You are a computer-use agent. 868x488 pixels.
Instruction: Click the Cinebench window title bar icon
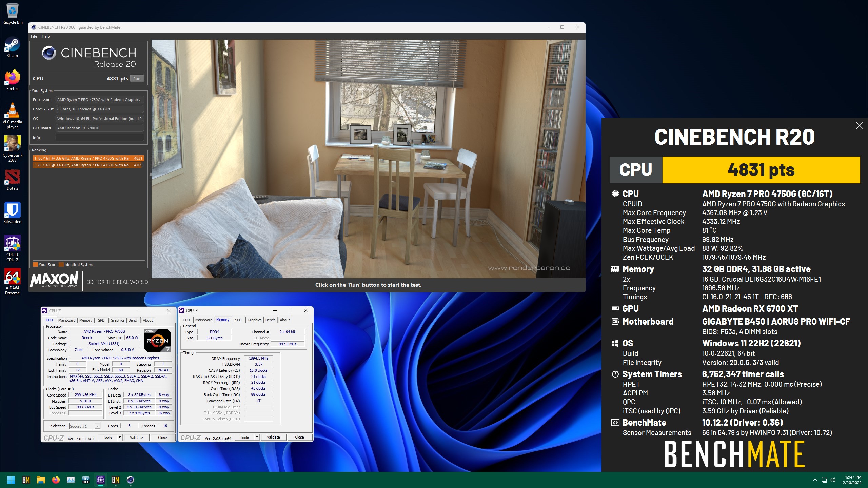pos(34,27)
